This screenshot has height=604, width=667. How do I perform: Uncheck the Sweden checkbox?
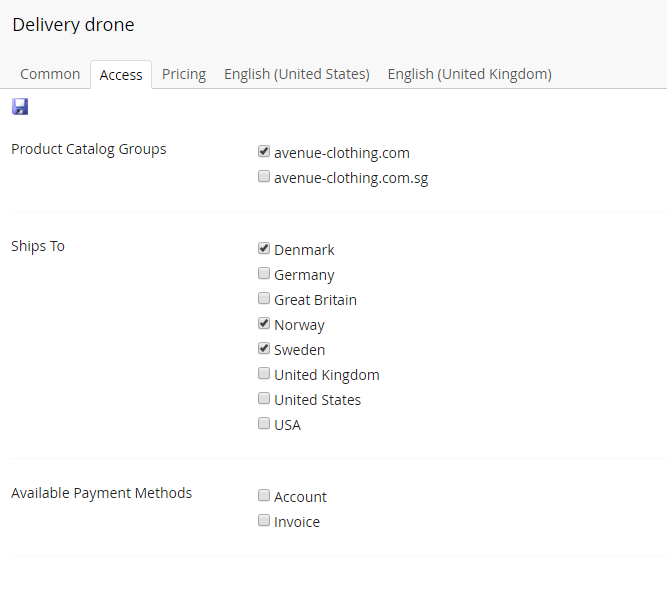tap(264, 348)
